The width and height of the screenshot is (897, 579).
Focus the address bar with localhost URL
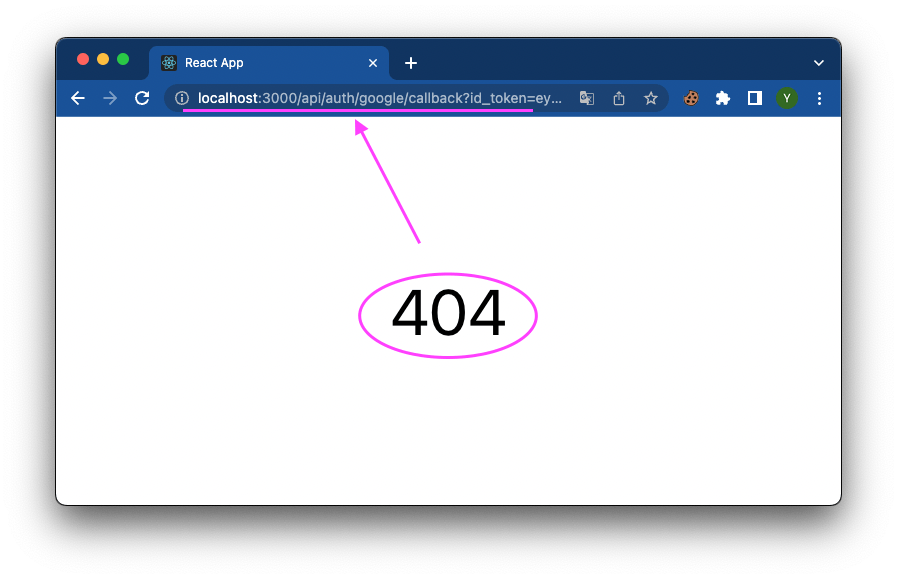tap(380, 98)
